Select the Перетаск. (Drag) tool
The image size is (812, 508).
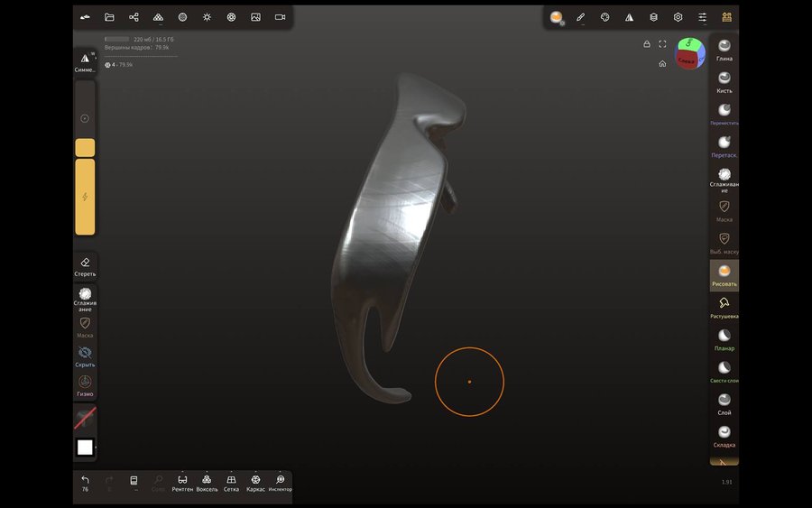pyautogui.click(x=724, y=146)
